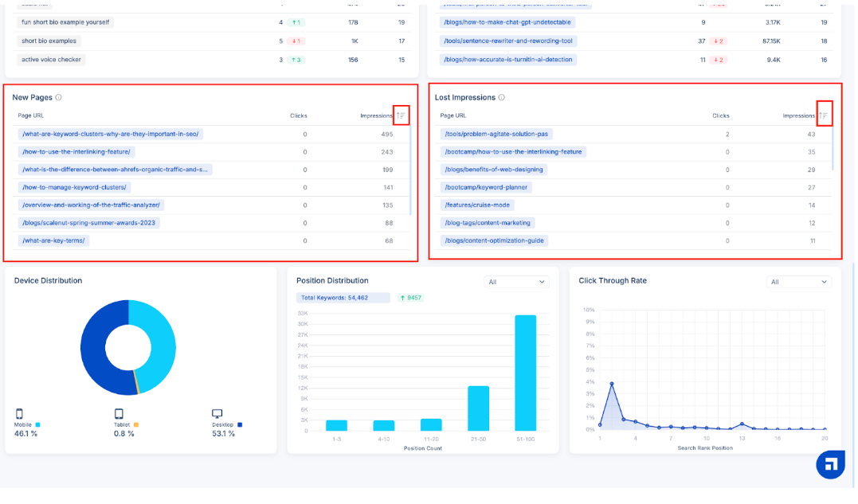This screenshot has width=858, height=504.
Task: Open the Click Through Rate 'All' dropdown
Action: [x=798, y=282]
